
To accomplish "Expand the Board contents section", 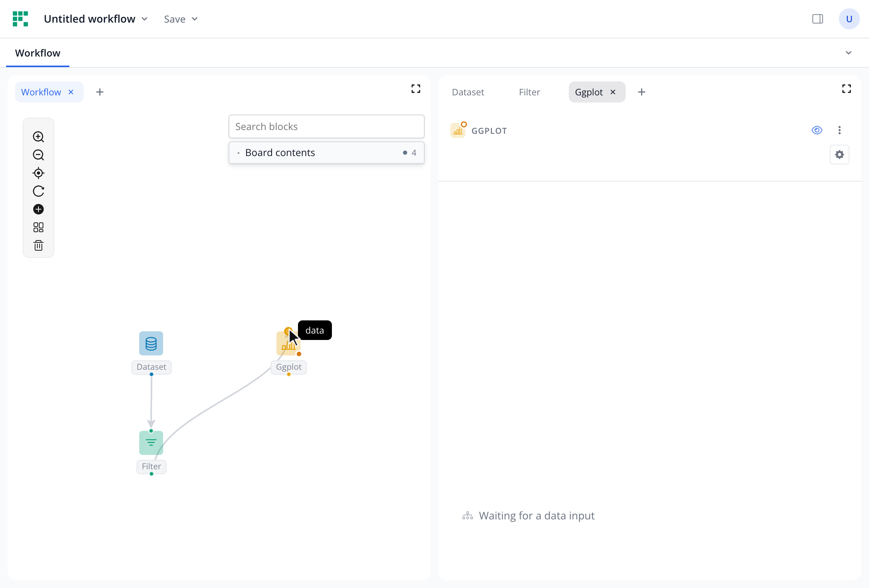I will click(327, 153).
